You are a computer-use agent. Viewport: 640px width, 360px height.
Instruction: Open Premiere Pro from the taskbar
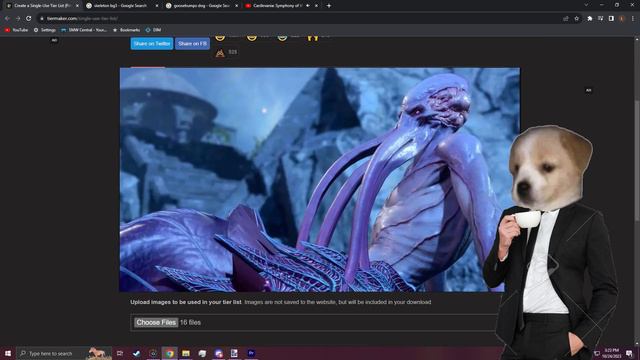click(251, 353)
